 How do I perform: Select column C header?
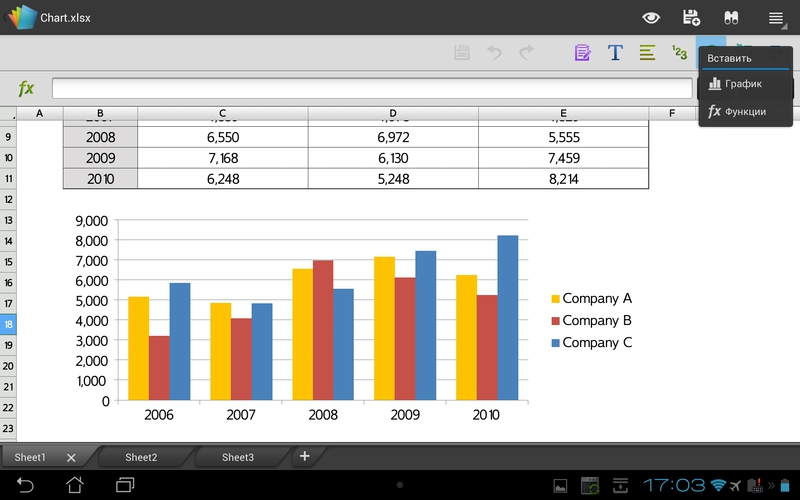pos(222,113)
